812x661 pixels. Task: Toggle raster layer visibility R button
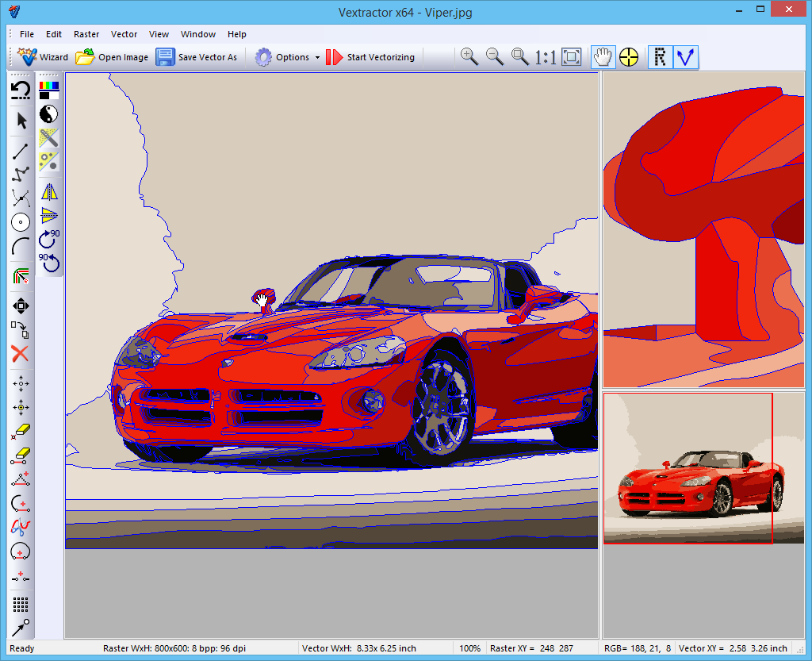659,57
